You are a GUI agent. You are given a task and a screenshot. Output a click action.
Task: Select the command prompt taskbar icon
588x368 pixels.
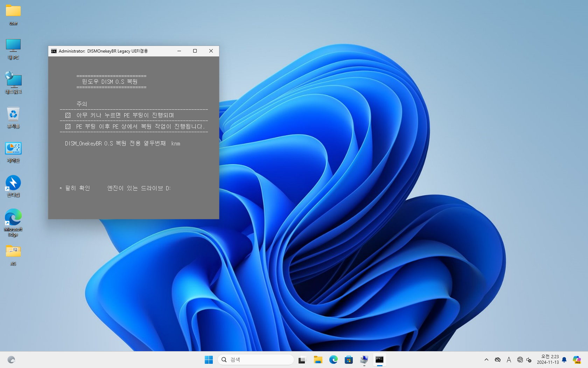point(379,360)
